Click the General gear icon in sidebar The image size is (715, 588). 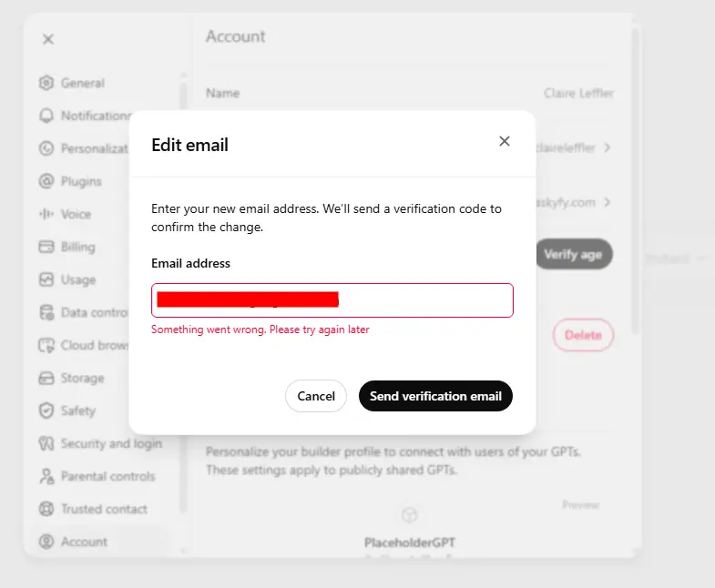(46, 83)
